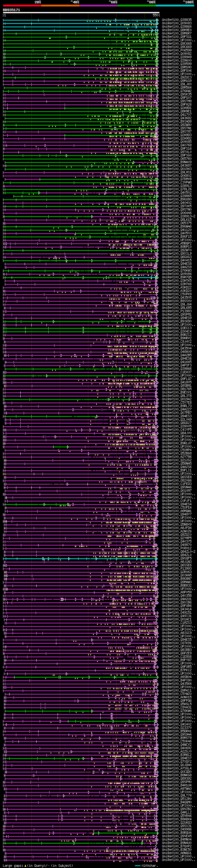Click the Large gaps legend text
The height and width of the screenshot is (868, 197).
point(38,866)
